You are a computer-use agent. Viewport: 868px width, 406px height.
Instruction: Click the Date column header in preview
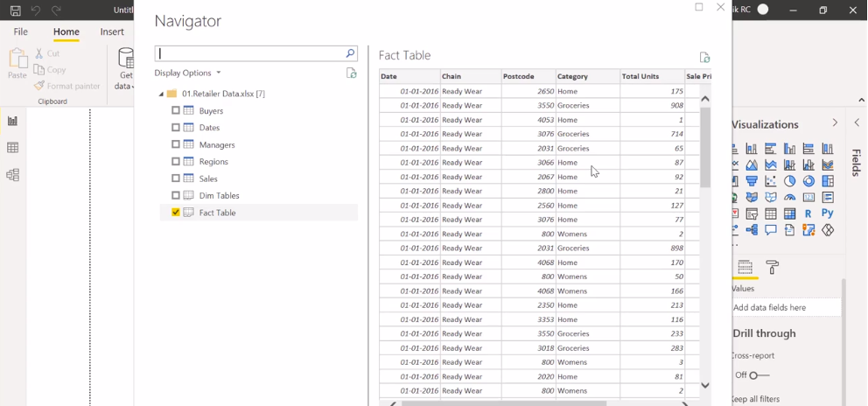409,76
